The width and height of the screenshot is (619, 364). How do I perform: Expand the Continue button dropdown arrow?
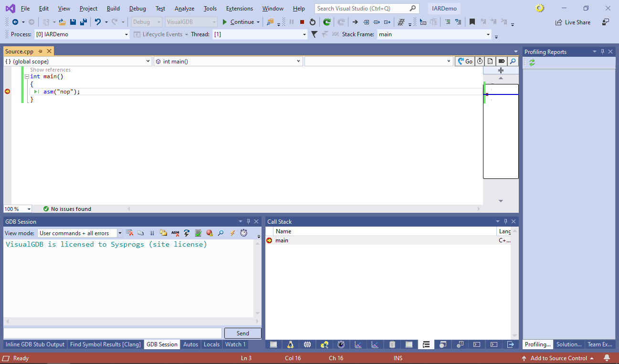[x=258, y=22]
